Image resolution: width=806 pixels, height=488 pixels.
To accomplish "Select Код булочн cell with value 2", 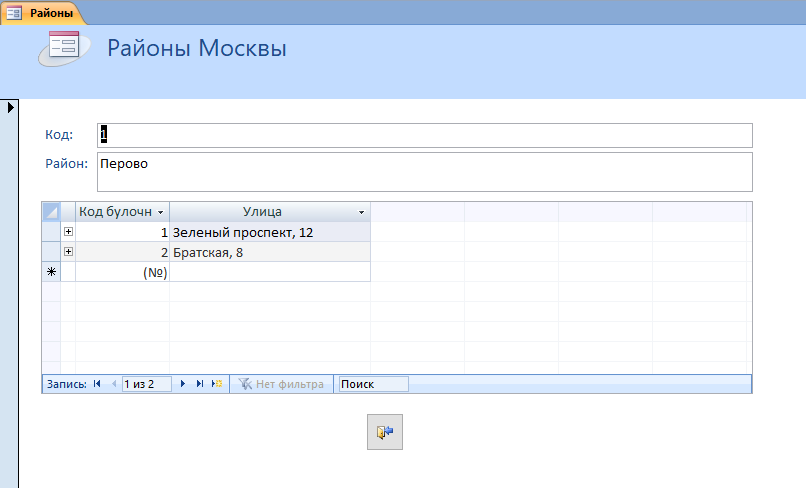I will [x=122, y=252].
